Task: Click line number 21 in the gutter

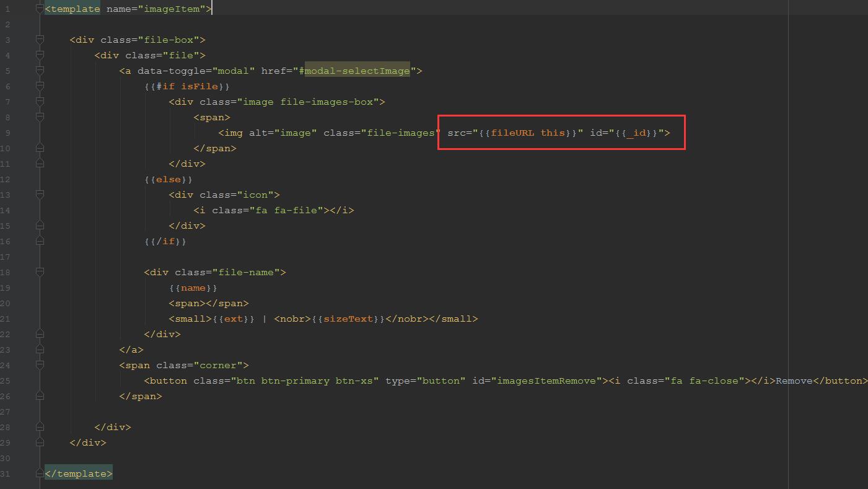Action: coord(6,319)
